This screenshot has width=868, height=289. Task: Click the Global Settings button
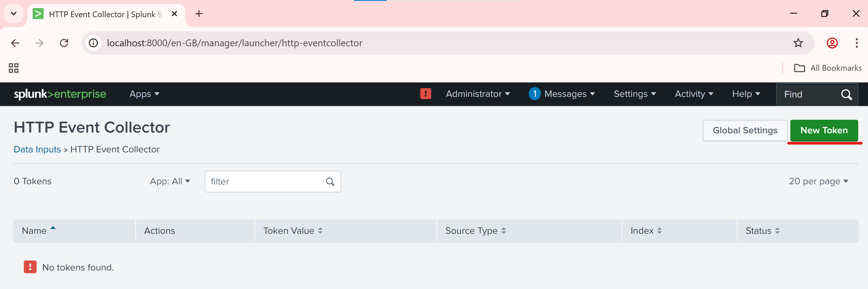pos(745,131)
